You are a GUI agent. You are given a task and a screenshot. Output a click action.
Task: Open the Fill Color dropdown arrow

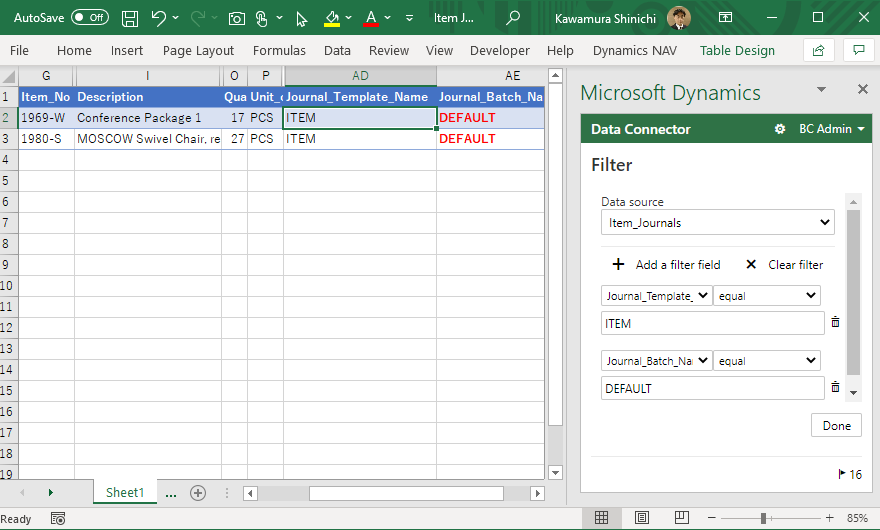[349, 18]
